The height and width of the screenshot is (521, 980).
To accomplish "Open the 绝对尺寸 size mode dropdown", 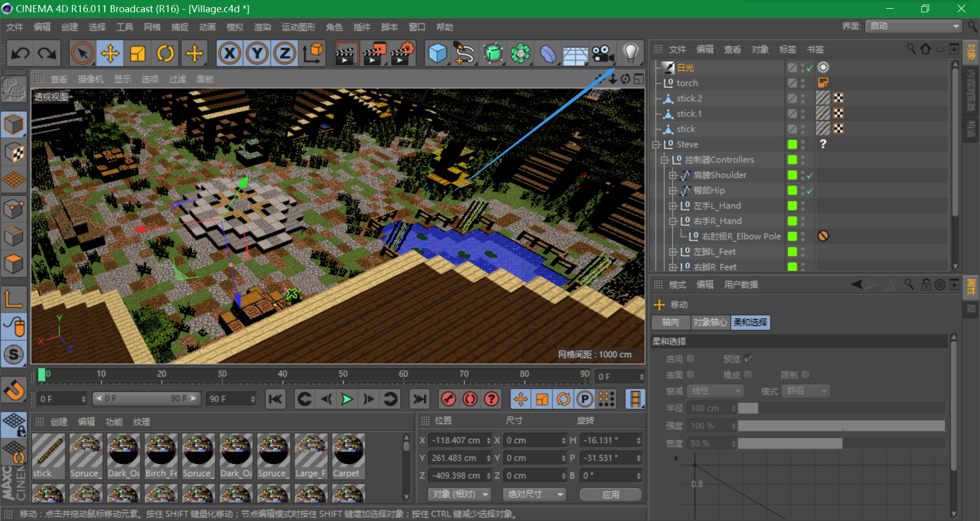I will [534, 494].
